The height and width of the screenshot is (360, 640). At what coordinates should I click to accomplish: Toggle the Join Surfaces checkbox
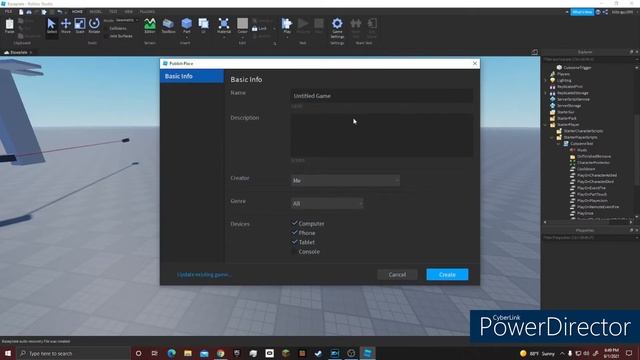pyautogui.click(x=106, y=36)
